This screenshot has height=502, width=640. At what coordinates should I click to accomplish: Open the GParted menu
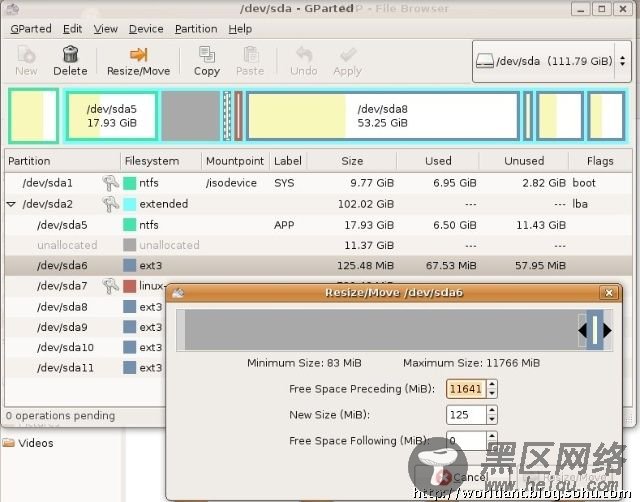tap(31, 29)
